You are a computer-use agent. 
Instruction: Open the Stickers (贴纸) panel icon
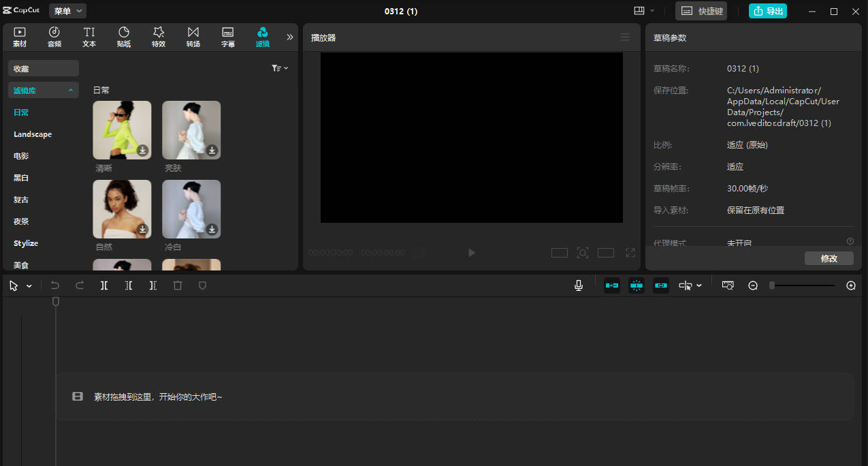(124, 37)
